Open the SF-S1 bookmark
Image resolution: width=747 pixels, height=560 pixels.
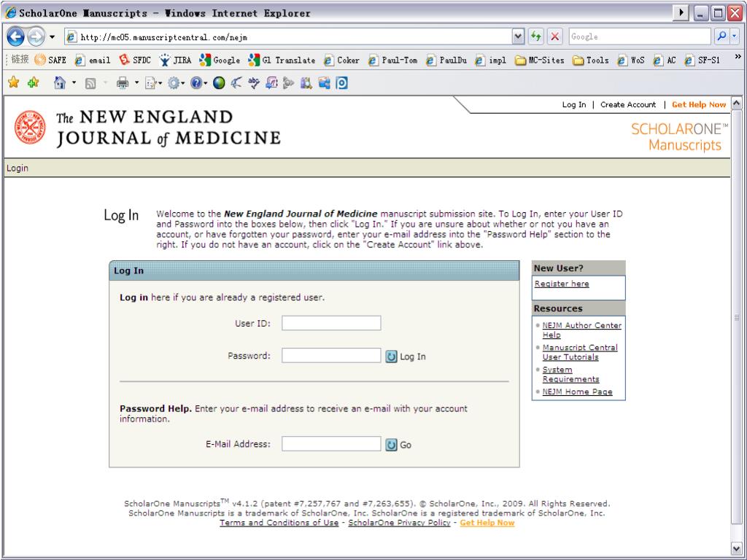click(x=703, y=60)
